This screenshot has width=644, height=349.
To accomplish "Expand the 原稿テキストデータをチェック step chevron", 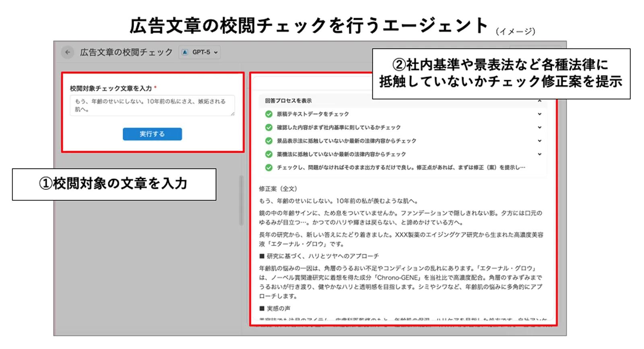I will [x=539, y=114].
